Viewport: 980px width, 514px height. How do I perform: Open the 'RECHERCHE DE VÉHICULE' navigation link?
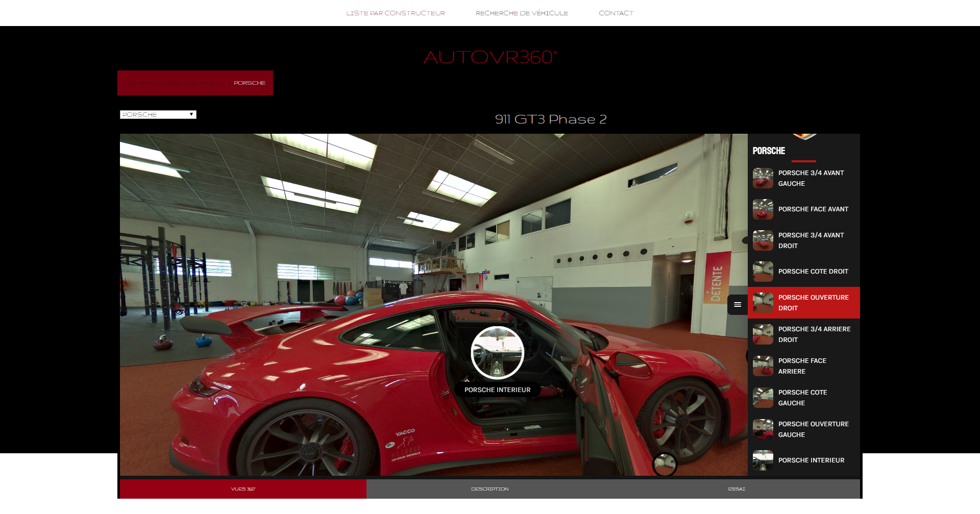(522, 13)
